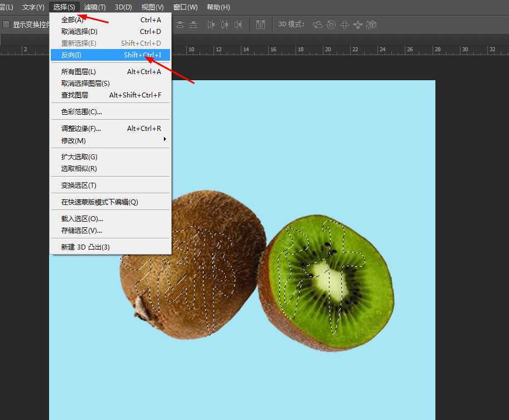Click the distribute left edges icon
509x420 pixels.
(x=210, y=25)
